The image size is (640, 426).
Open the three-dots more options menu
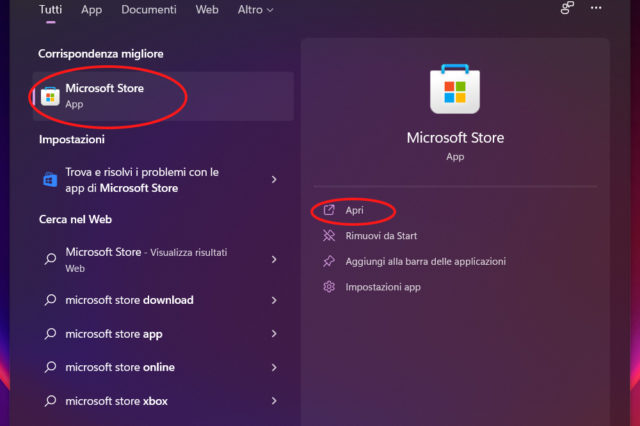click(597, 9)
